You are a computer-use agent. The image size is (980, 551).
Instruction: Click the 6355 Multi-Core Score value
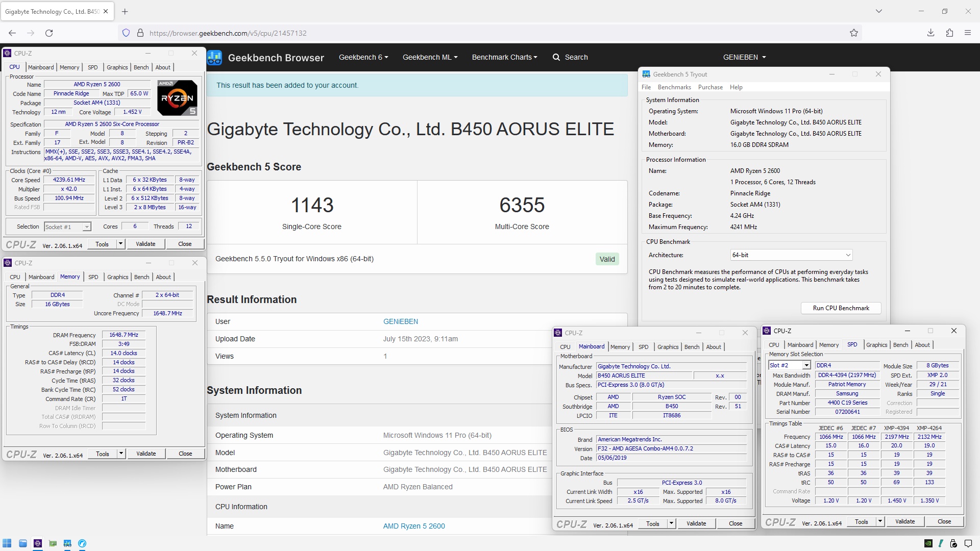[522, 205]
